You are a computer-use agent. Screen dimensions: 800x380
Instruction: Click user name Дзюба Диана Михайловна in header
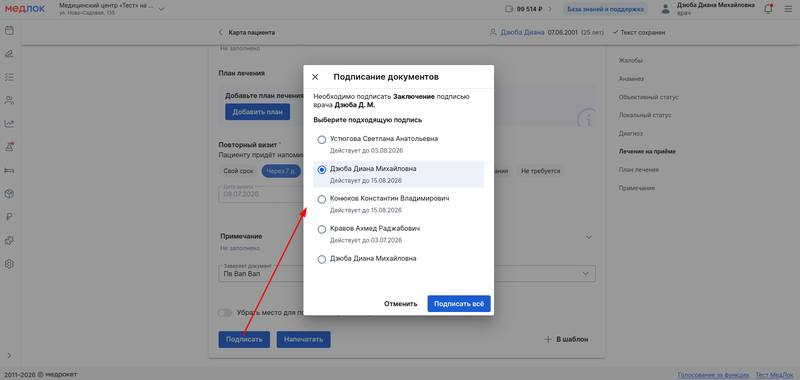[716, 5]
